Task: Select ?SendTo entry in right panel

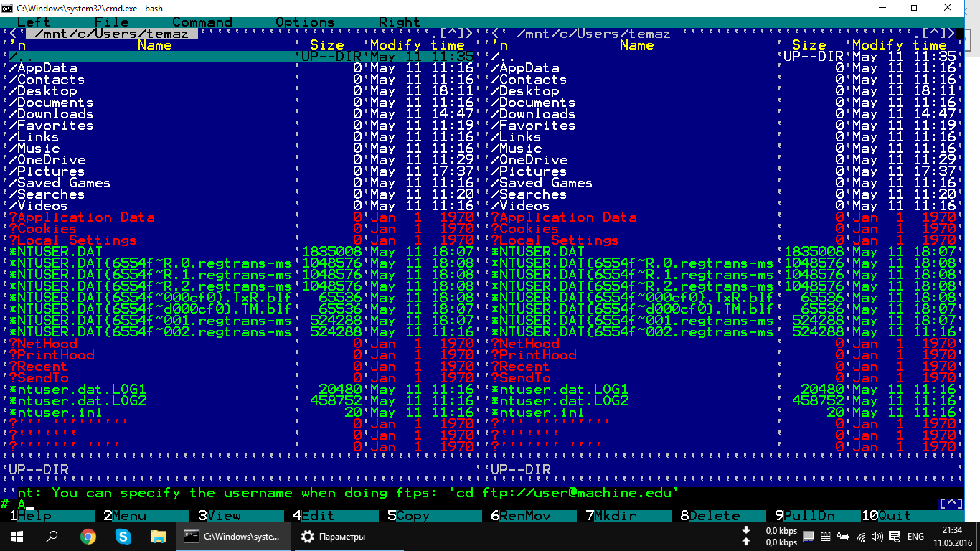Action: click(723, 378)
